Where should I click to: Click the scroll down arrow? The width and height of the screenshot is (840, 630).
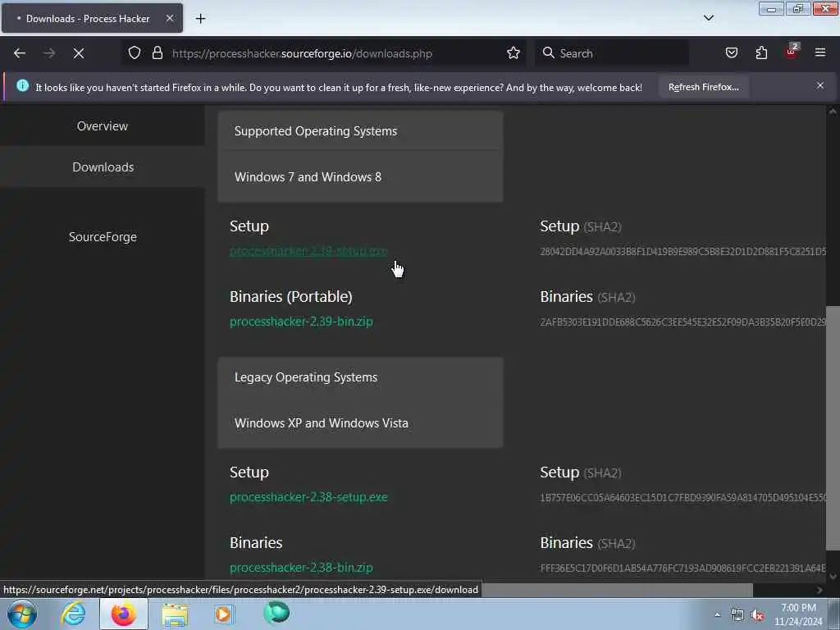(833, 577)
